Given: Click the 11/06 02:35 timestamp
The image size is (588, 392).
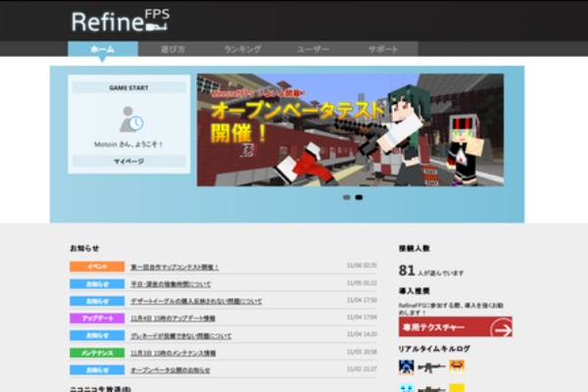Looking at the screenshot, I should [362, 266].
